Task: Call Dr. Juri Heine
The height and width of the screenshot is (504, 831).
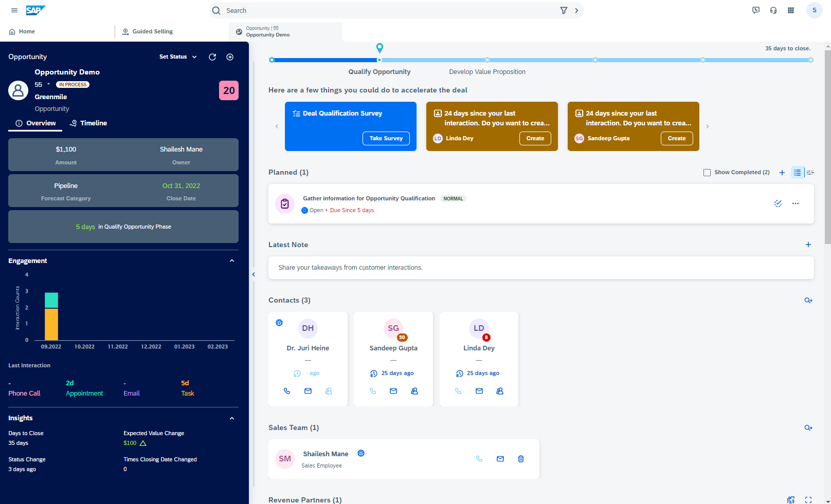Action: [x=287, y=391]
